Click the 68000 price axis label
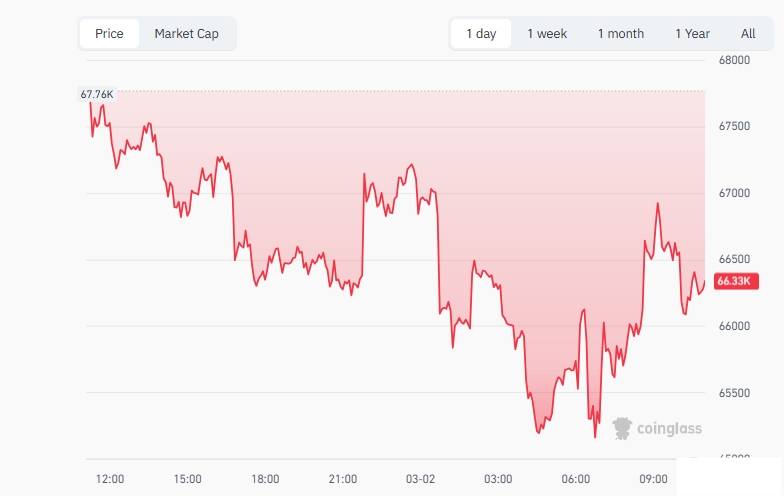 (734, 60)
